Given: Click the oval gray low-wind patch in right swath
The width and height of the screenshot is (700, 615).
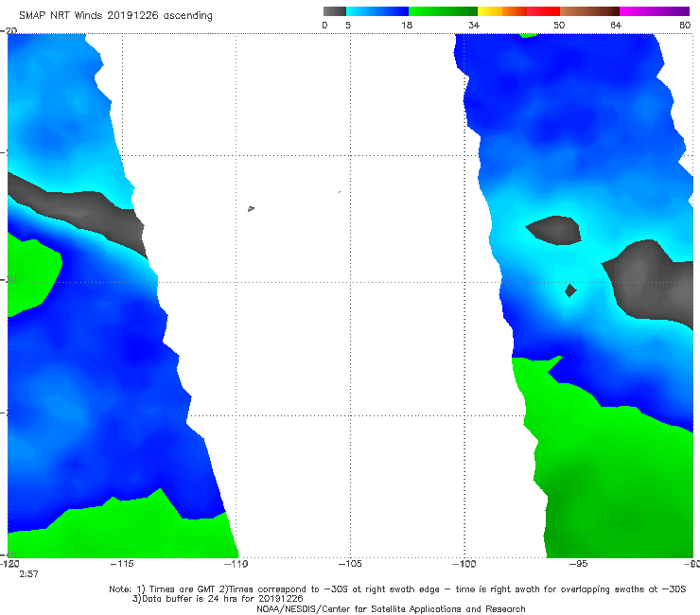Looking at the screenshot, I should pyautogui.click(x=554, y=231).
